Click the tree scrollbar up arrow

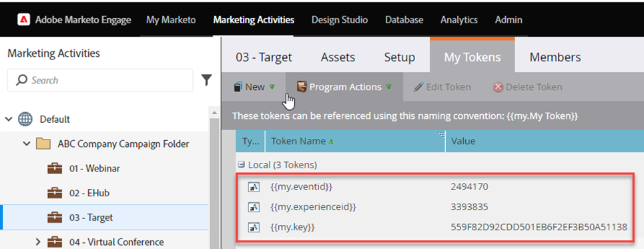tap(214, 112)
